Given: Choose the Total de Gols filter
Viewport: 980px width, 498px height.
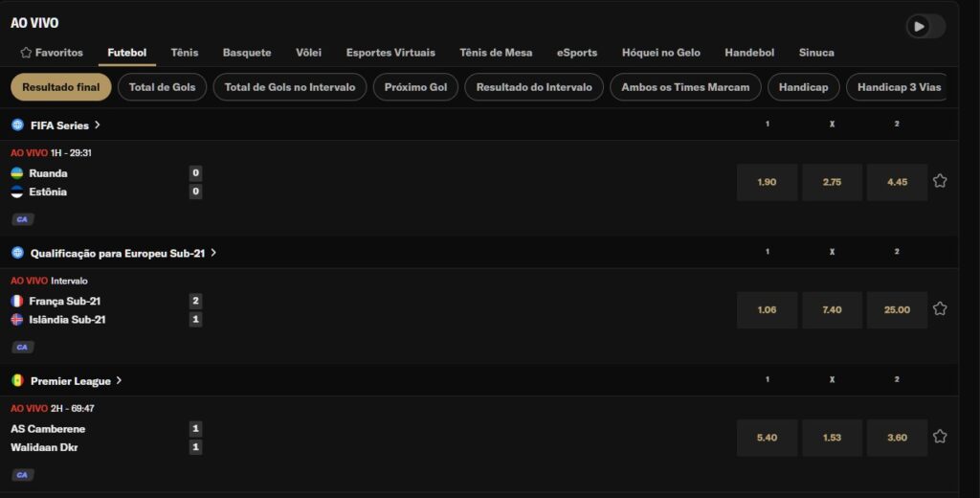Looking at the screenshot, I should point(162,87).
